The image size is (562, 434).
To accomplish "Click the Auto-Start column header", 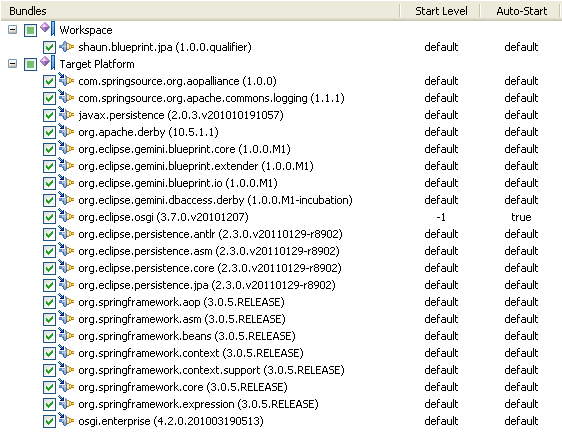I will 521,11.
